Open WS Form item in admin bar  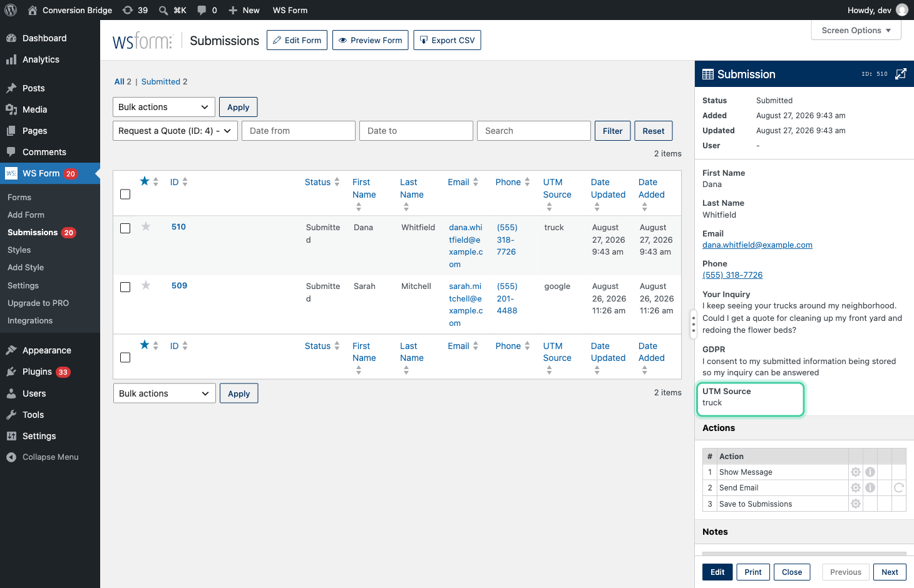290,10
